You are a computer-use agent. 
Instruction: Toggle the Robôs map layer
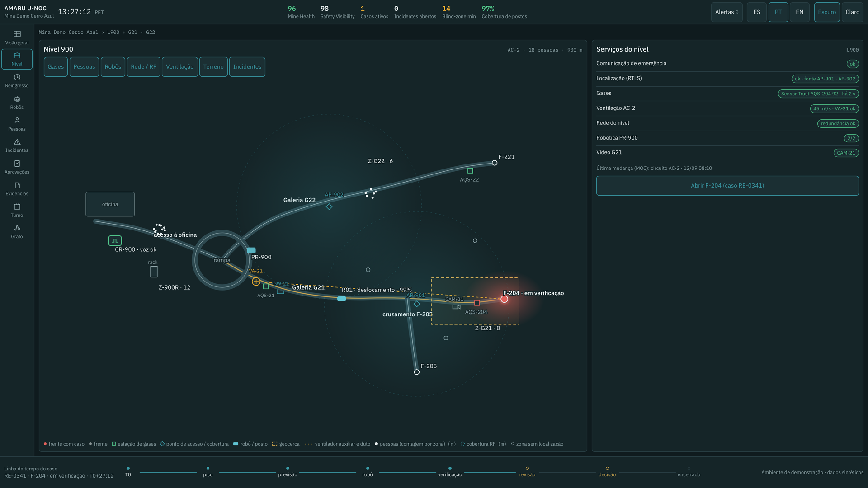[x=113, y=67]
